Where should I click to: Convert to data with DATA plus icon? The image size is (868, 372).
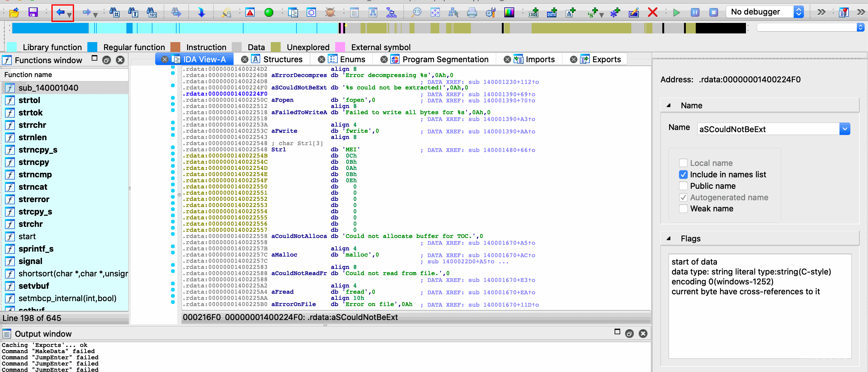coord(552,12)
